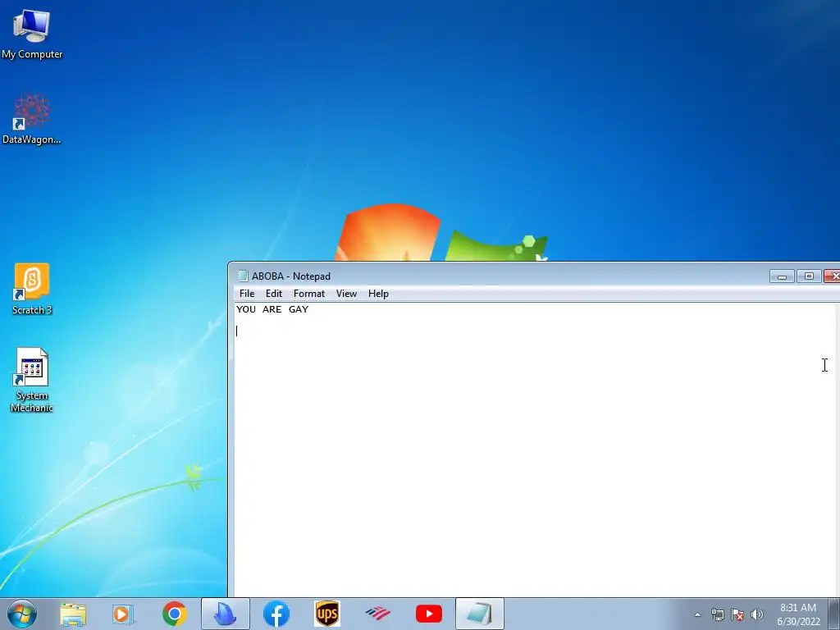Open the Action Center flag icon
This screenshot has width=840, height=630.
tap(737, 614)
